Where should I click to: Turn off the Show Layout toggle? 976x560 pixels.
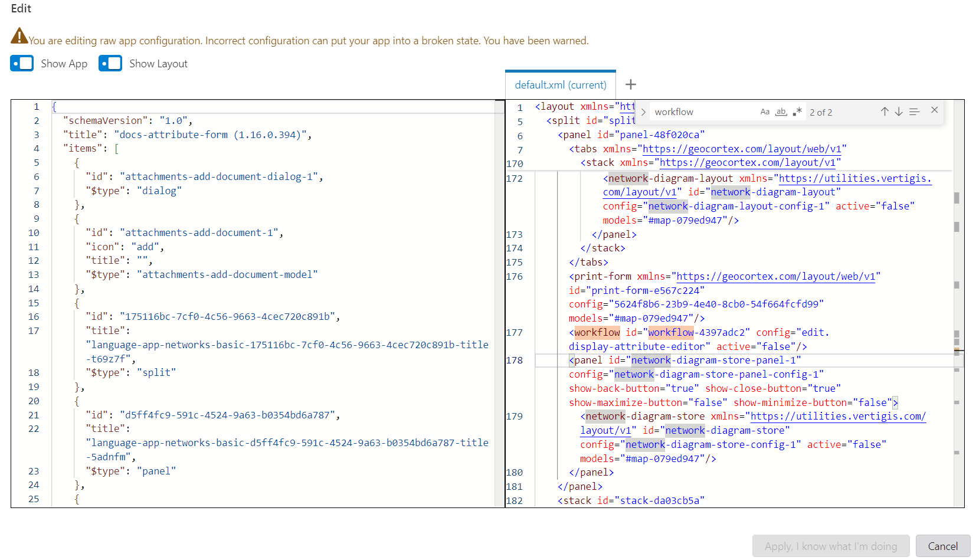110,63
